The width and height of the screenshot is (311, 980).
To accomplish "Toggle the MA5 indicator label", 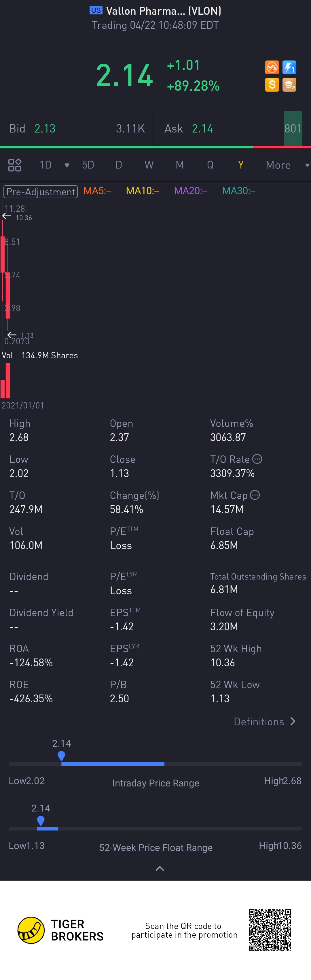I will [x=97, y=191].
